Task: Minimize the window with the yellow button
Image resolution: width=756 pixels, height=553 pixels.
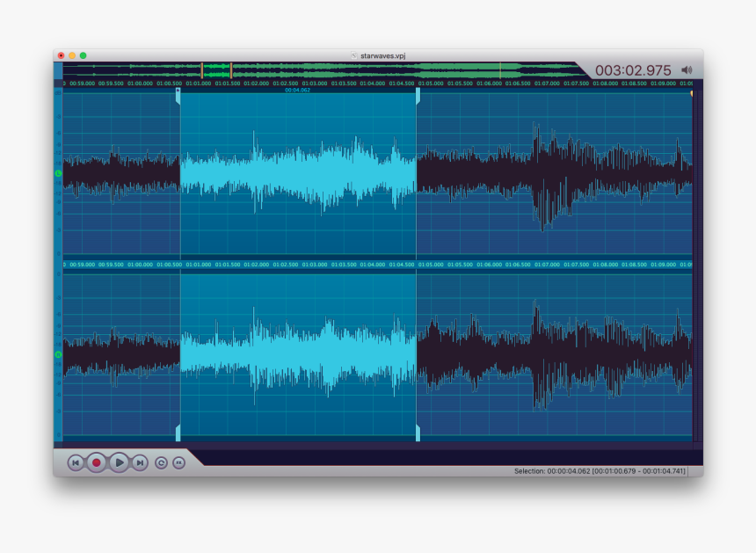Action: (x=72, y=55)
